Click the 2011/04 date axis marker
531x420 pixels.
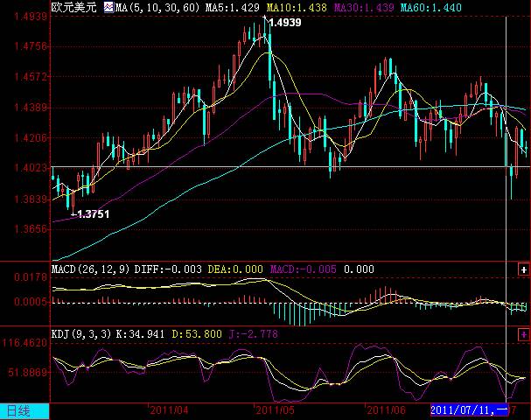[x=169, y=410]
